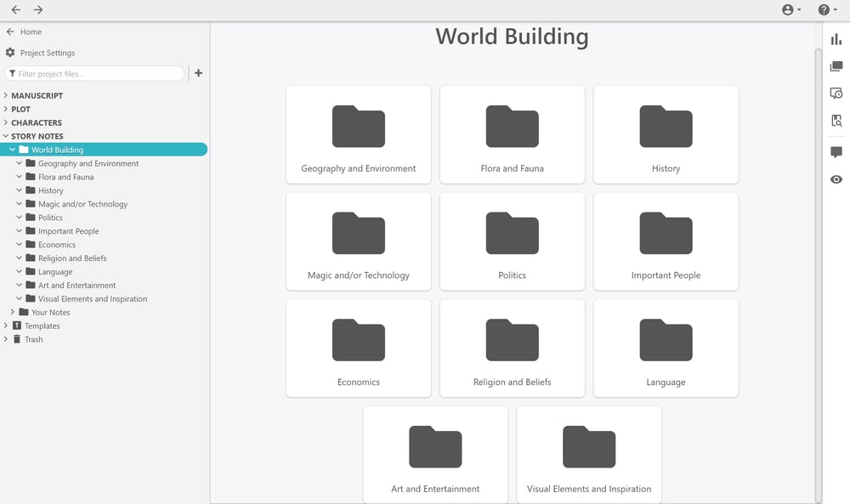Click the Project Settings gear icon
The height and width of the screenshot is (504, 850).
click(10, 53)
